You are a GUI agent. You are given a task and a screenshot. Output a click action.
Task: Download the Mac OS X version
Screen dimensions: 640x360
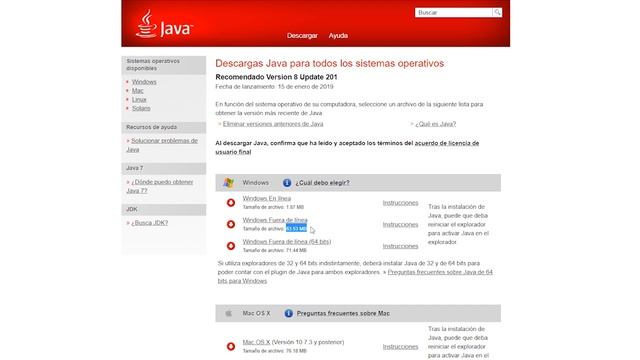click(256, 342)
